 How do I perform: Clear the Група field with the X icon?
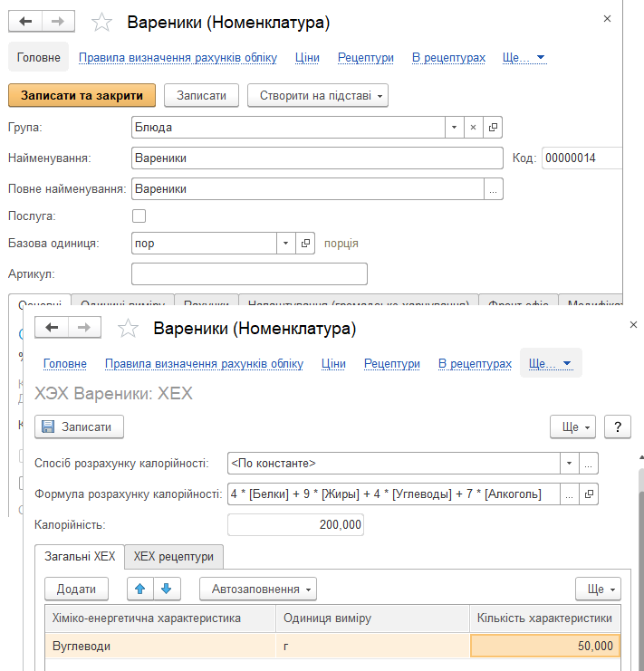click(x=473, y=128)
